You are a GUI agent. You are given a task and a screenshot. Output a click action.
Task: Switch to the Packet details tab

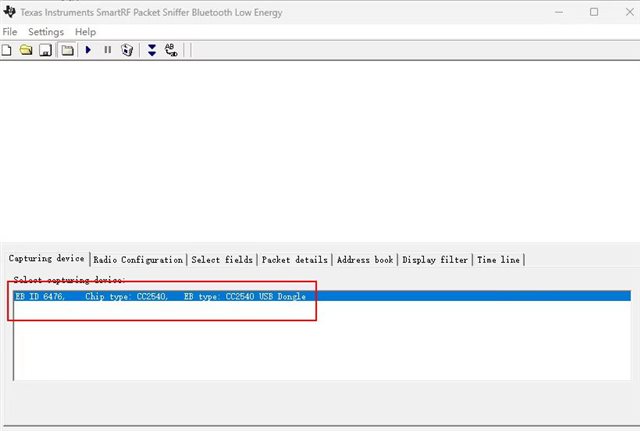294,260
